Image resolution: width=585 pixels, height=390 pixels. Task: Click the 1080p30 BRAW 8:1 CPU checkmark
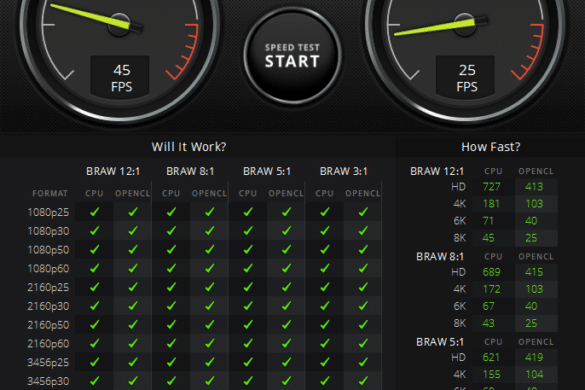coord(172,231)
